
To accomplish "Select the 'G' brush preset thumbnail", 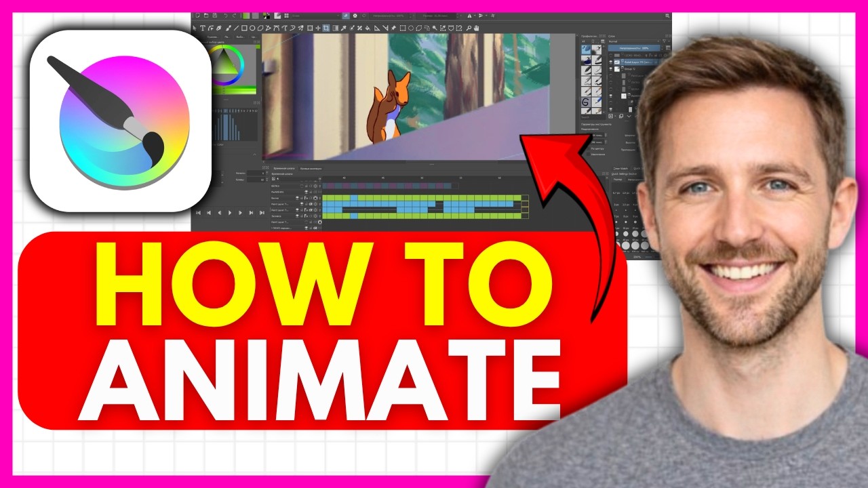I will pyautogui.click(x=586, y=102).
